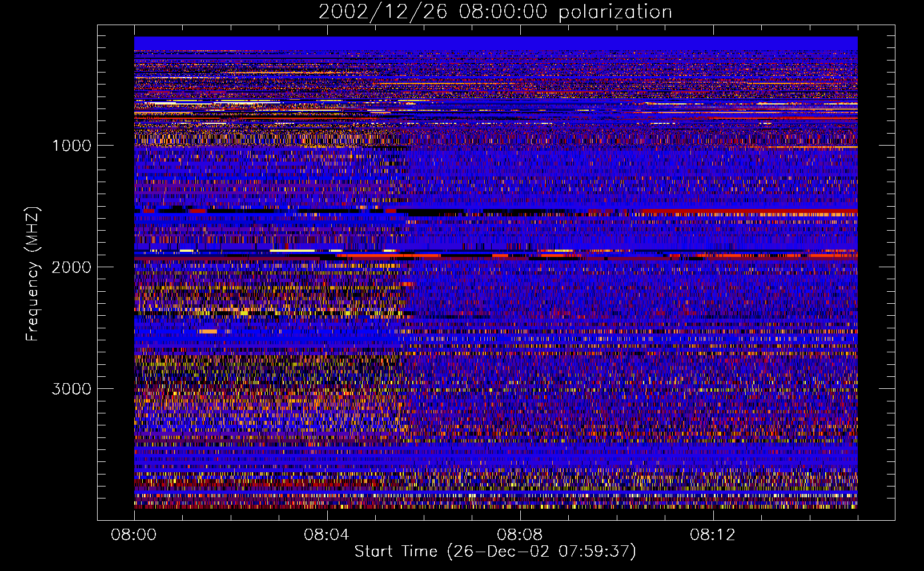This screenshot has height=571, width=924.
Task: Click the 3000 frequency tick label
Action: (x=71, y=389)
